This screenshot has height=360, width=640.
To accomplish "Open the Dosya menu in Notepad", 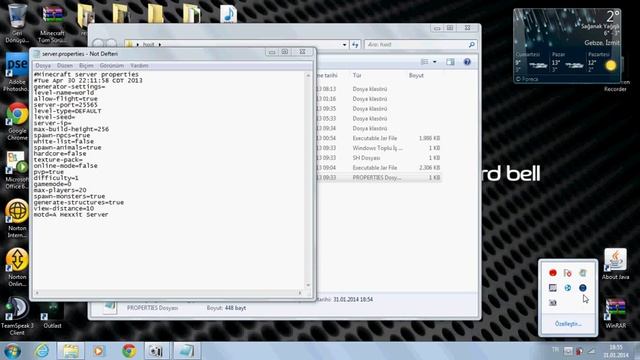I will [x=43, y=65].
